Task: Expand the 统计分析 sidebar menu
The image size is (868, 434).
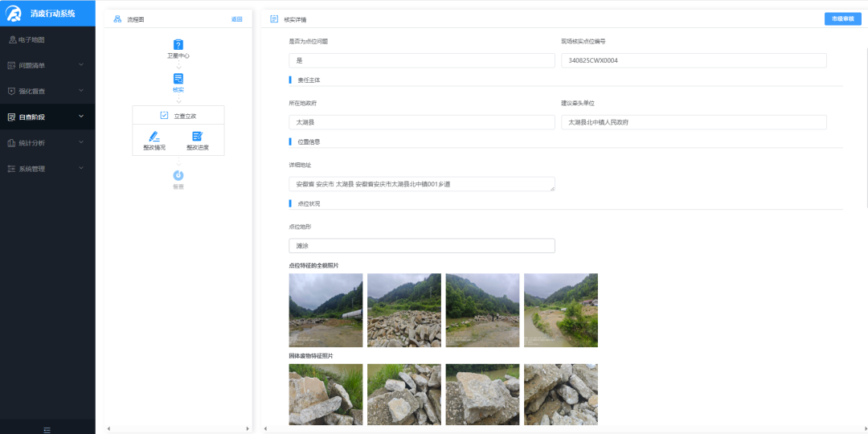Action: tap(47, 143)
